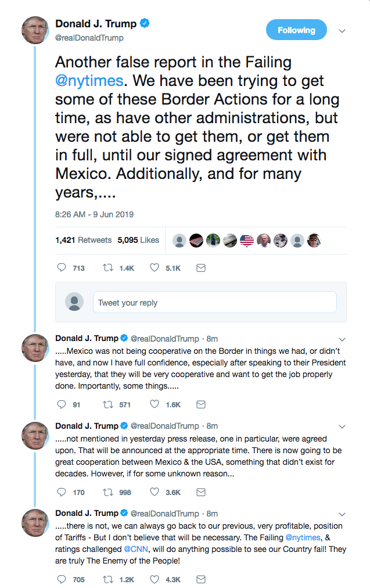Click the 'Tweet your reply' field
This screenshot has width=370, height=588.
(x=214, y=302)
